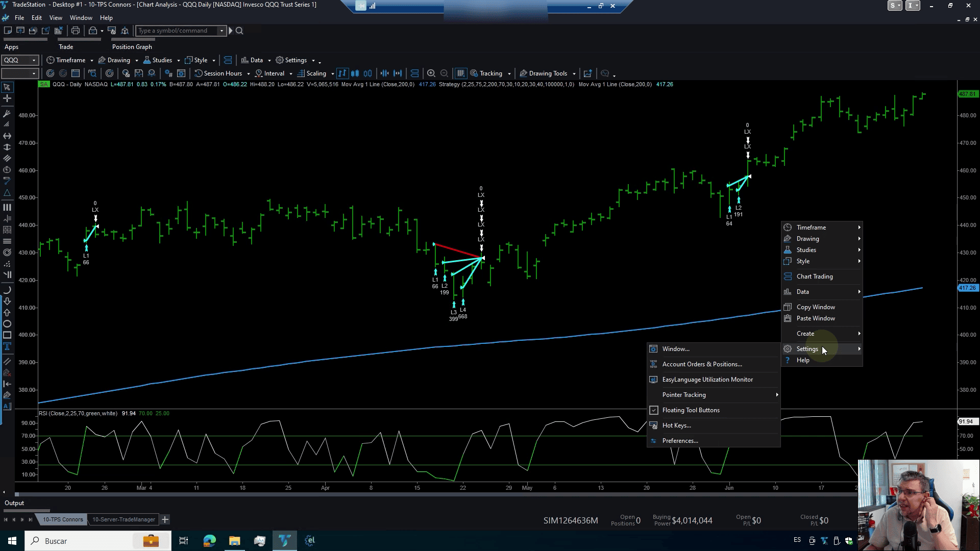The height and width of the screenshot is (551, 980).
Task: Select the horizontal line drawing tool
Action: click(7, 136)
